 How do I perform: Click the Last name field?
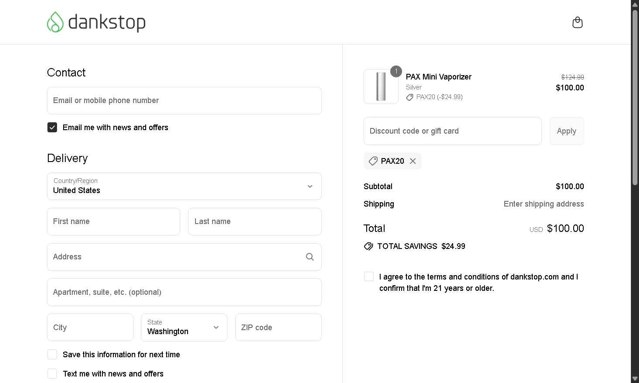coord(255,221)
